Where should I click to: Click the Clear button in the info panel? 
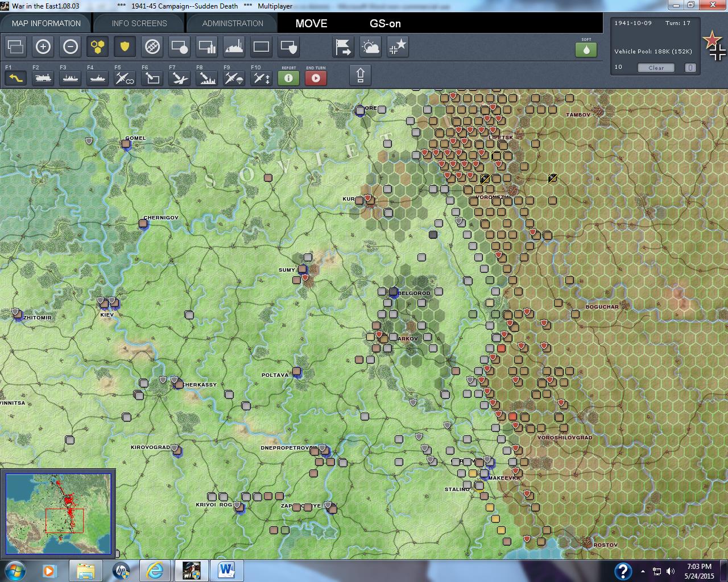pos(656,68)
